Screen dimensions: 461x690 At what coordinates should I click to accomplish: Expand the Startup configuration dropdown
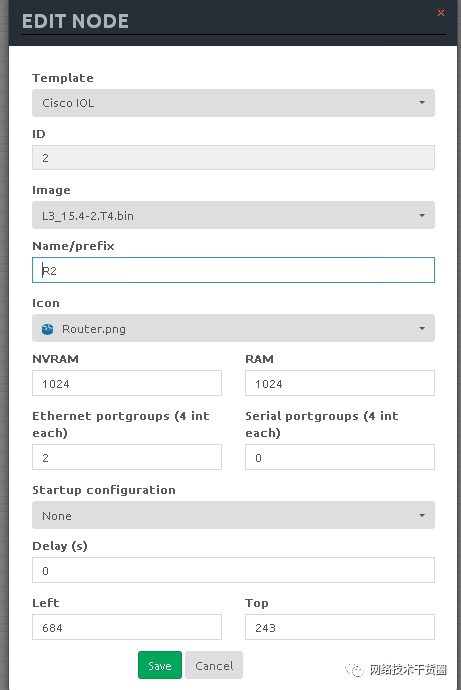pyautogui.click(x=233, y=515)
